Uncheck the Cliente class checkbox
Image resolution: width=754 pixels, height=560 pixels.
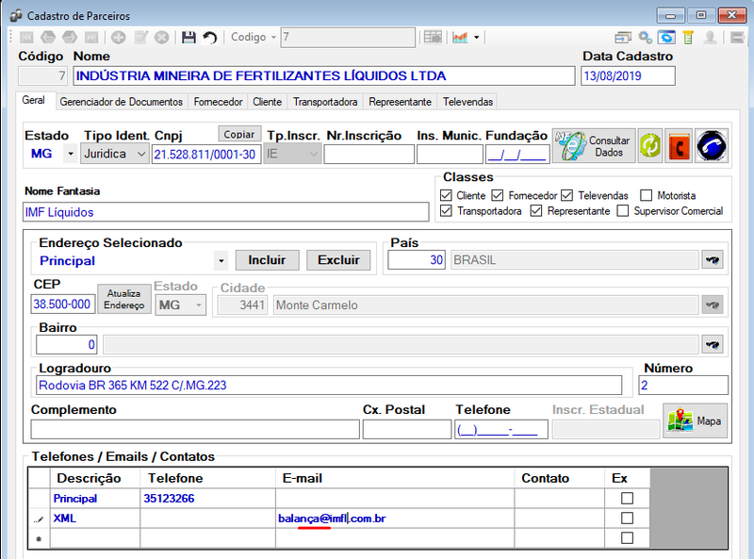click(446, 195)
